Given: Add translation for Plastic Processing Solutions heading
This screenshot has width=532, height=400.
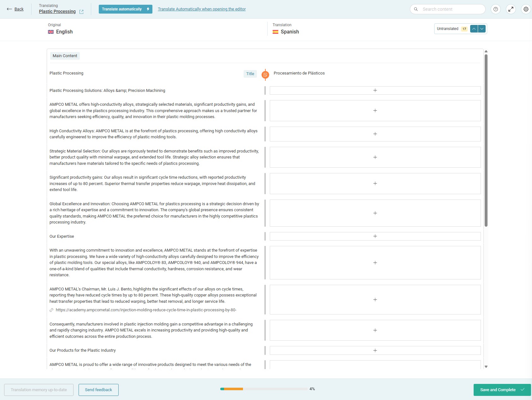Looking at the screenshot, I should click(x=375, y=90).
